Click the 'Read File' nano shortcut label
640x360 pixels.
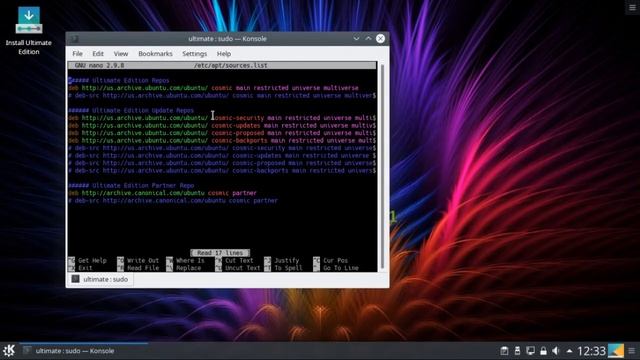pos(143,268)
